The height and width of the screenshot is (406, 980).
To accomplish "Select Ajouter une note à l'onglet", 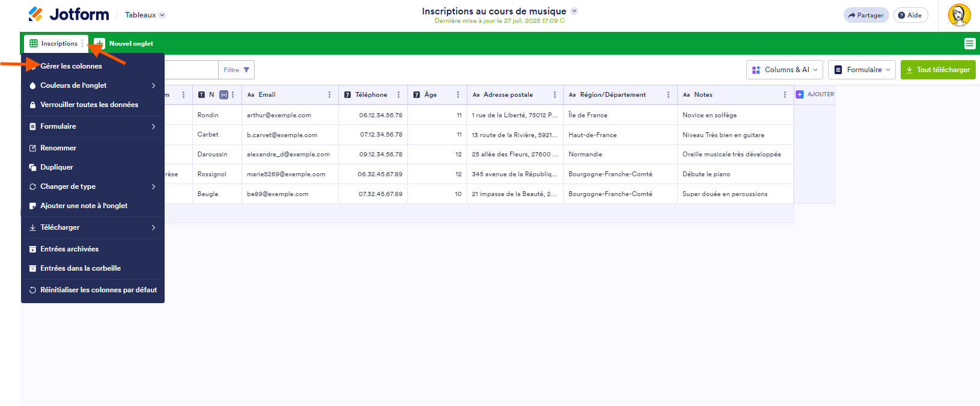I will pyautogui.click(x=93, y=206).
